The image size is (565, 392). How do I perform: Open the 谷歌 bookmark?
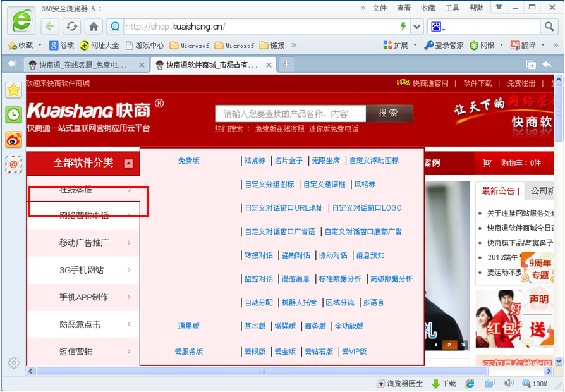click(x=61, y=46)
